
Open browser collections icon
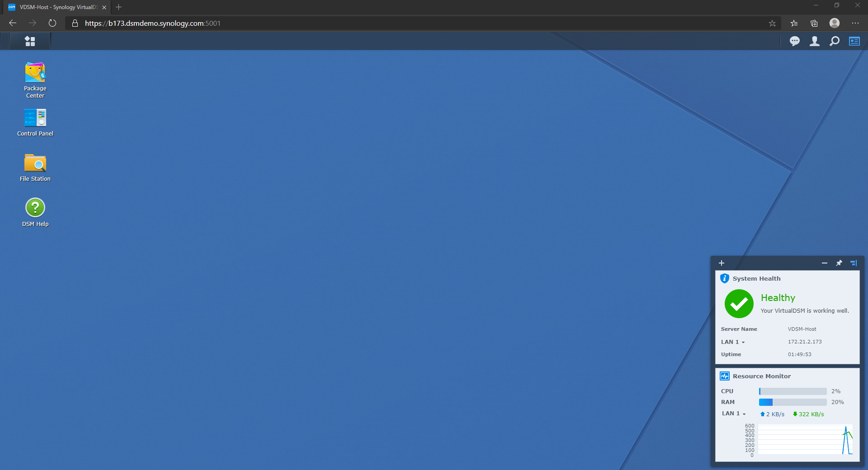click(814, 23)
